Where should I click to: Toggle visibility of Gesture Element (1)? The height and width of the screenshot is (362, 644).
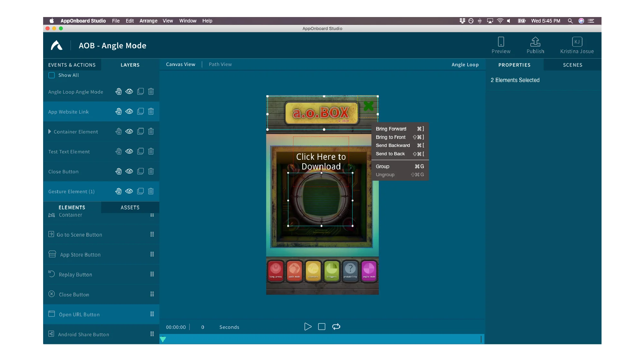(129, 191)
